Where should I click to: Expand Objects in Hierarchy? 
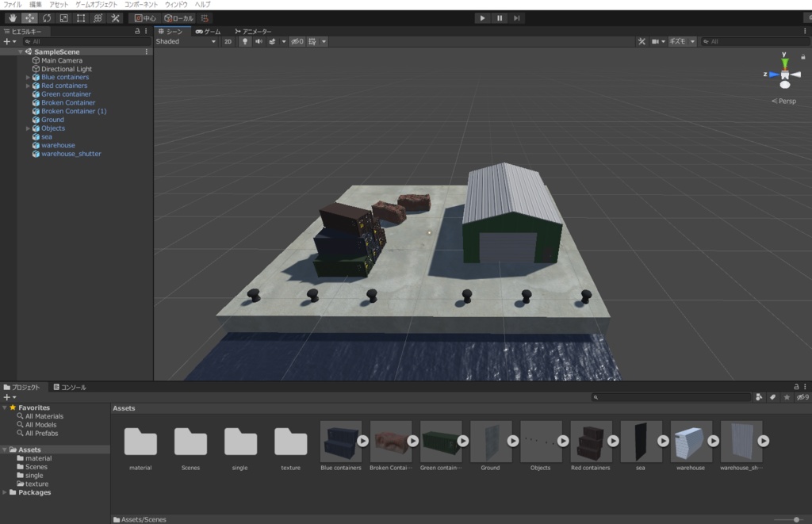tap(28, 128)
